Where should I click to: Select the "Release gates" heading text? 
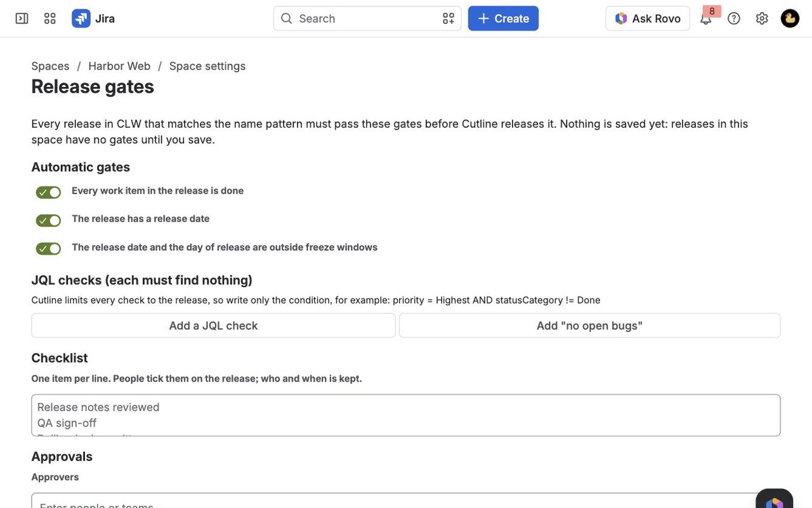(x=93, y=86)
